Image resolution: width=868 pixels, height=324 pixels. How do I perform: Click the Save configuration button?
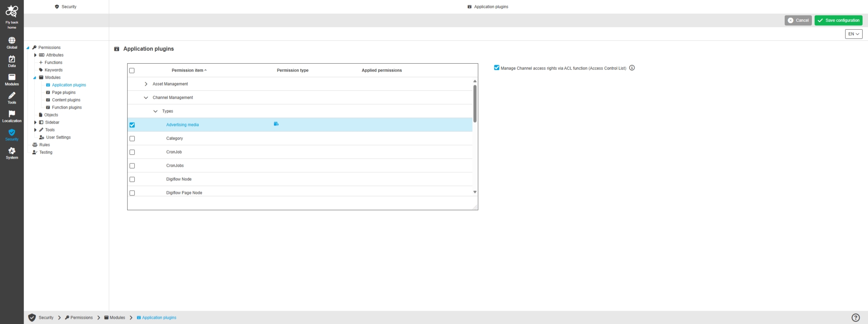pyautogui.click(x=838, y=20)
